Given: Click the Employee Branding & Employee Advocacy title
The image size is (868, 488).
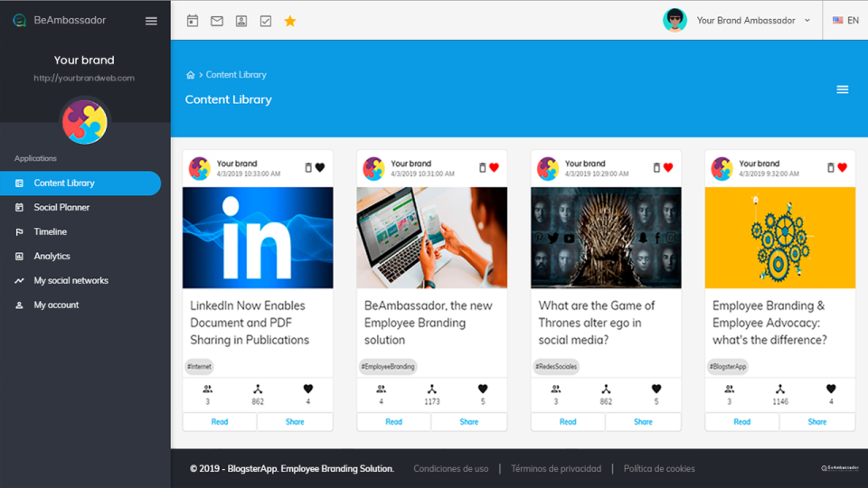Looking at the screenshot, I should [x=769, y=323].
